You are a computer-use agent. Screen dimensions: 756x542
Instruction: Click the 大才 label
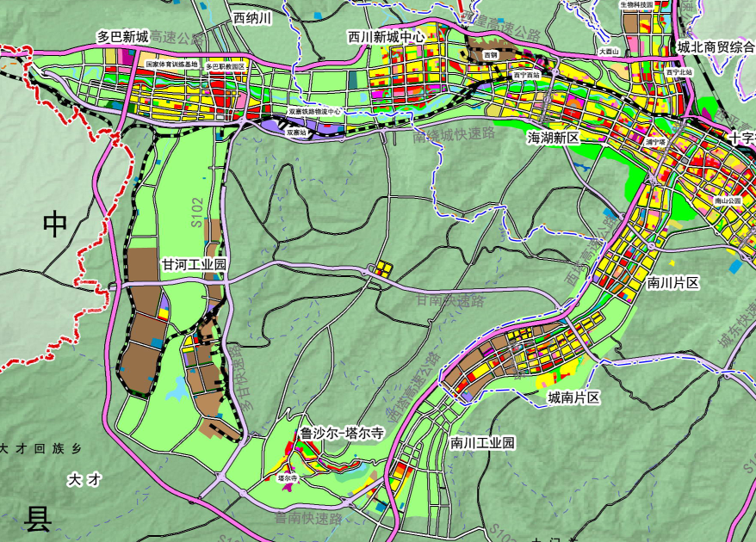point(84,480)
